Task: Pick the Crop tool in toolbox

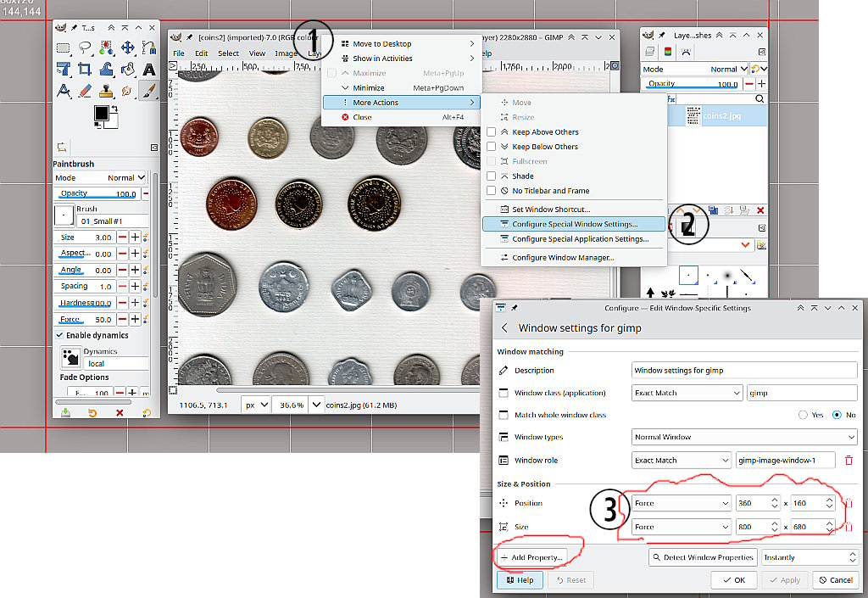Action: pos(85,70)
